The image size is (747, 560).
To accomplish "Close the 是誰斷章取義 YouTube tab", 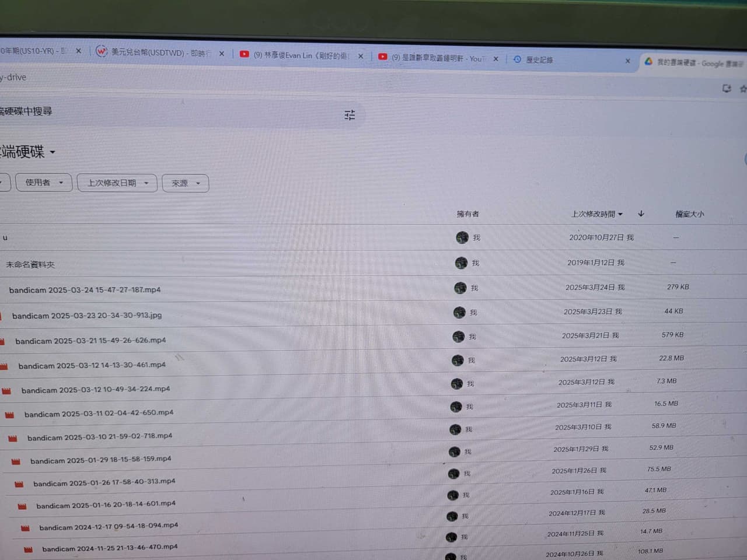I will (x=496, y=59).
